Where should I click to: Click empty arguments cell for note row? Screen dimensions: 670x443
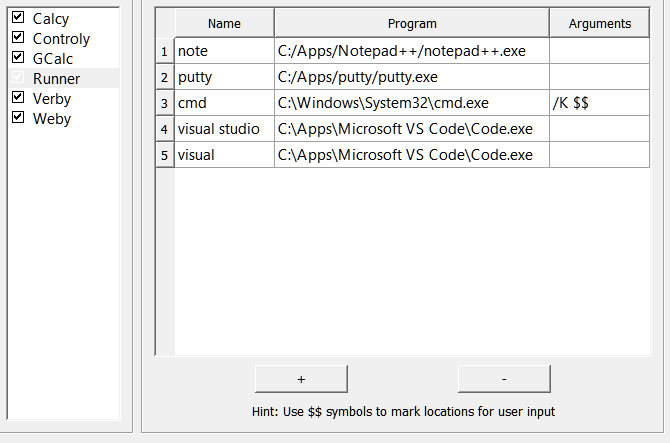point(599,51)
